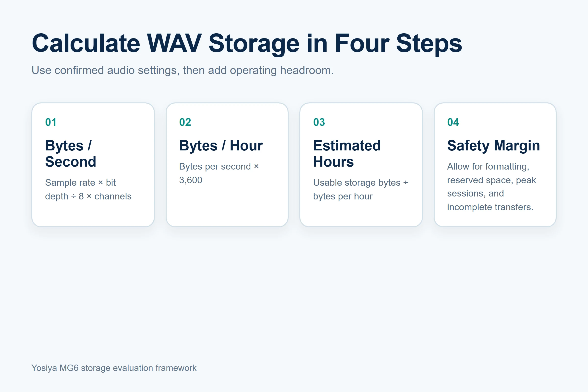The height and width of the screenshot is (392, 588).
Task: Click the 'Allow for formatting, reserved space' description
Action: click(491, 187)
